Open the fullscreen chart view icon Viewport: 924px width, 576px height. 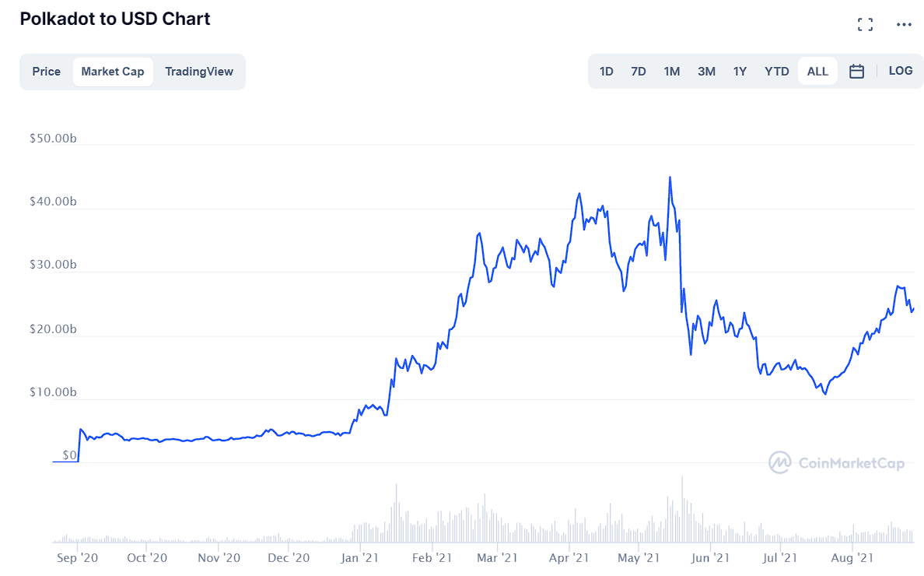[865, 24]
